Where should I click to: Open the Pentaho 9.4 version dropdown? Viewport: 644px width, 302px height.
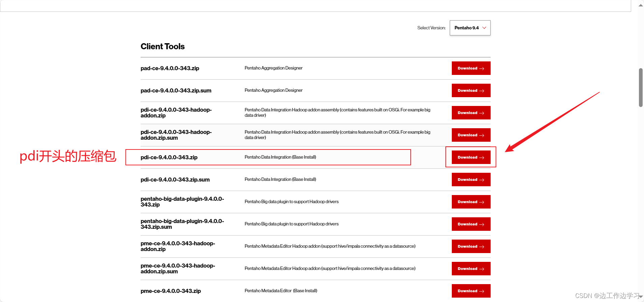(470, 28)
